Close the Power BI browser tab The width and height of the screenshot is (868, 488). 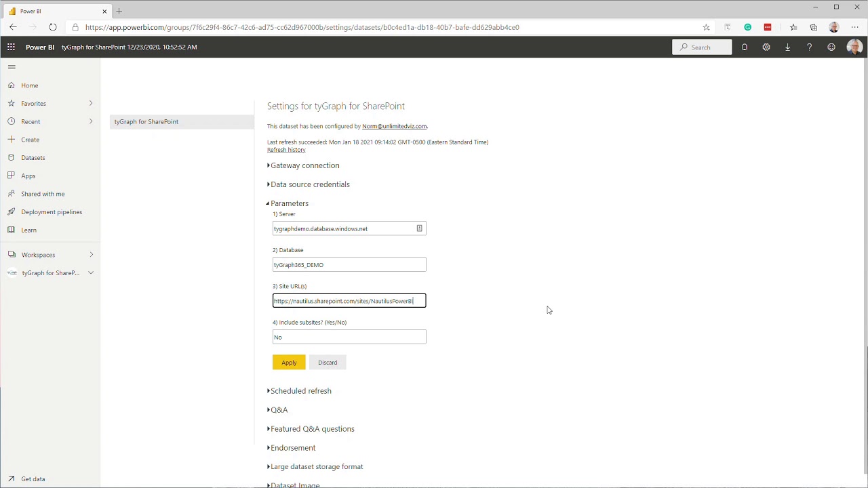[x=104, y=11]
